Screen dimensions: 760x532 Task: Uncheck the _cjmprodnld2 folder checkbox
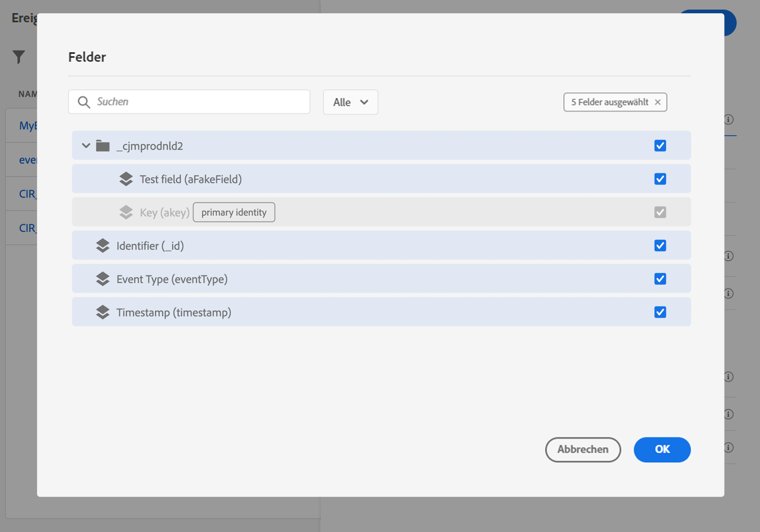pyautogui.click(x=660, y=146)
